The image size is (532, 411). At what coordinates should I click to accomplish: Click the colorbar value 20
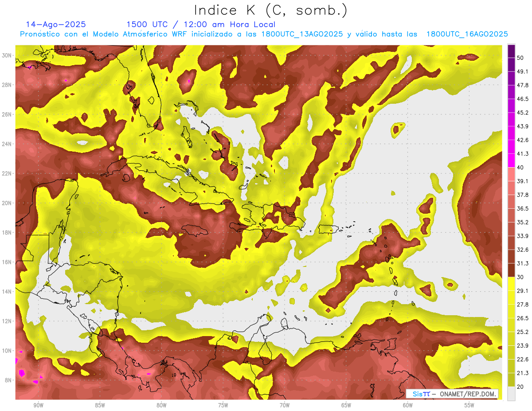click(520, 387)
